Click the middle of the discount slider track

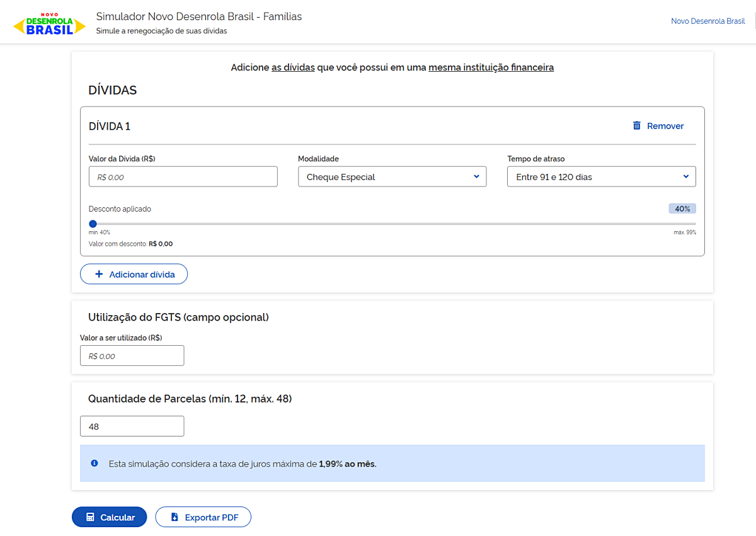coord(392,224)
